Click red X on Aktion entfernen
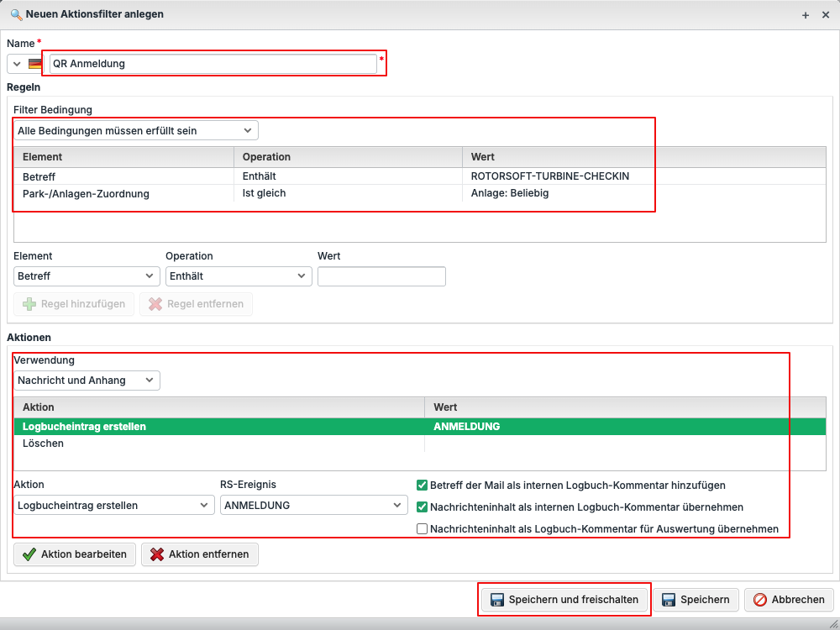 tap(156, 554)
